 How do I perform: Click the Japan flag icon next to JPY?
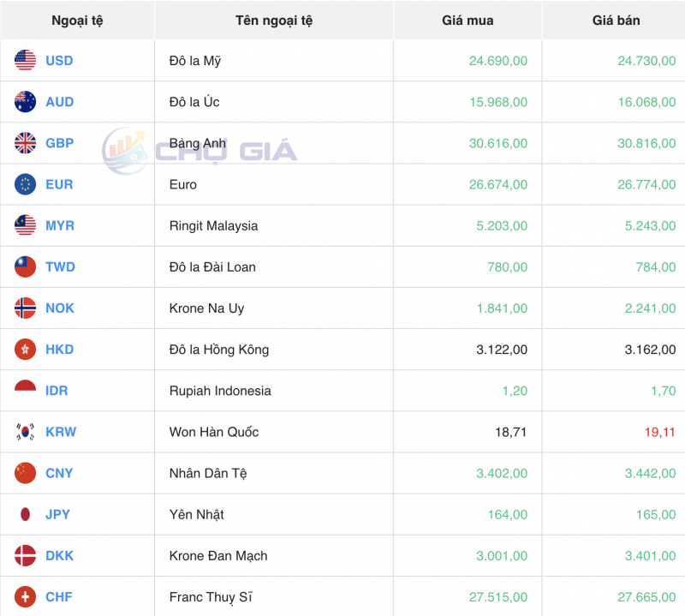tap(23, 514)
